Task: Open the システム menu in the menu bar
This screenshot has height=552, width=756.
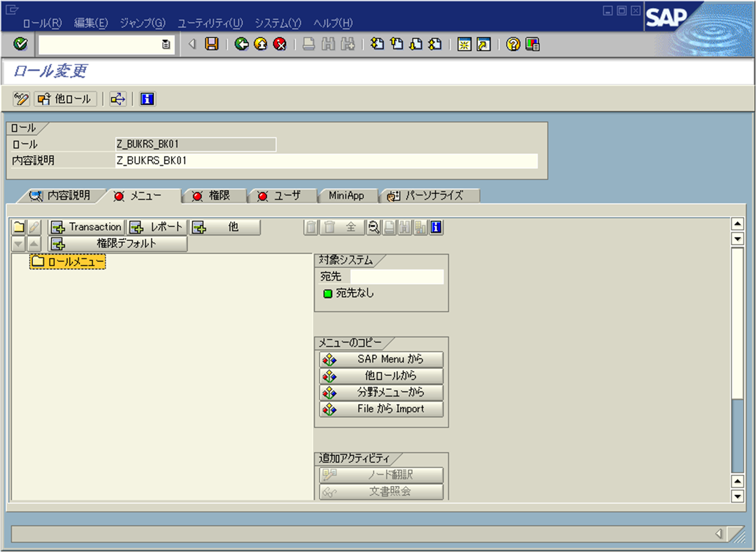Action: pyautogui.click(x=277, y=24)
